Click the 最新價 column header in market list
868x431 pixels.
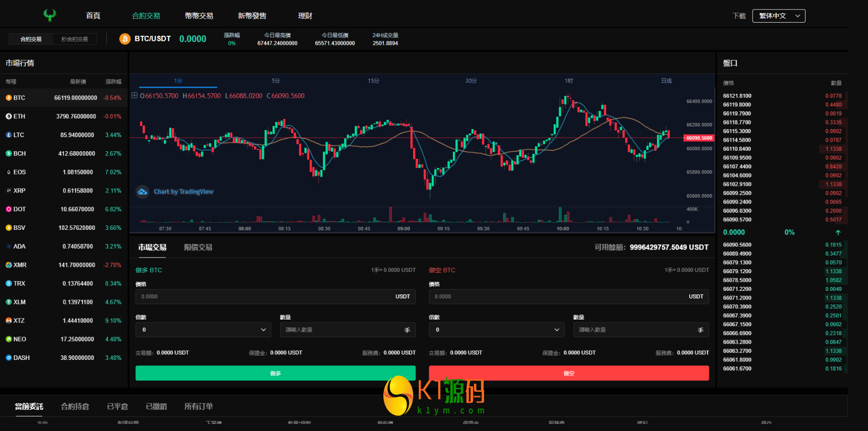(78, 82)
